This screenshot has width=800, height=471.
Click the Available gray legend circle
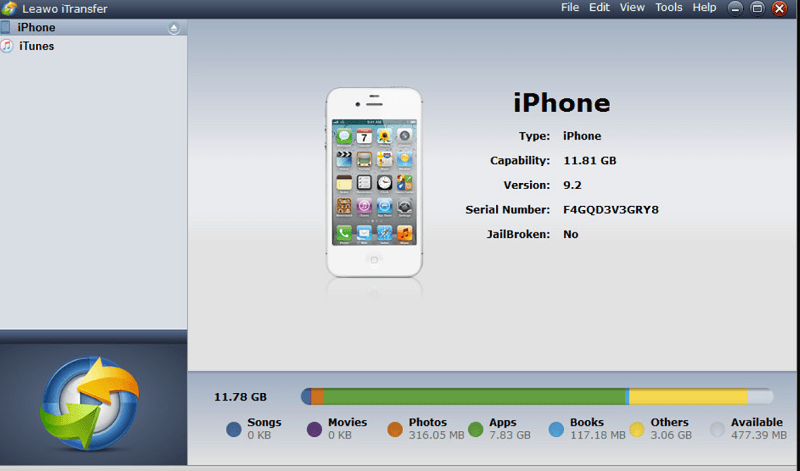(x=718, y=429)
